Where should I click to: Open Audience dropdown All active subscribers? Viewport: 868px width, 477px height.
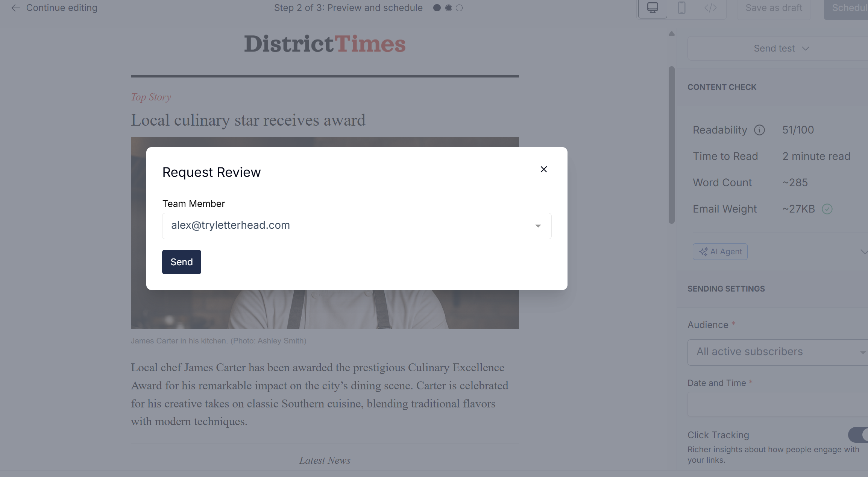tap(778, 352)
